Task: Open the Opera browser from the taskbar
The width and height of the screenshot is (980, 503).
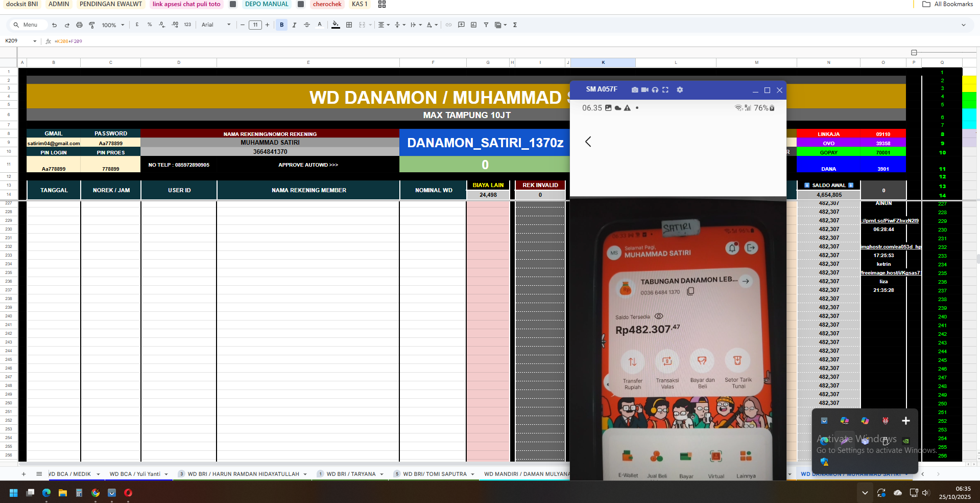Action: tap(128, 493)
